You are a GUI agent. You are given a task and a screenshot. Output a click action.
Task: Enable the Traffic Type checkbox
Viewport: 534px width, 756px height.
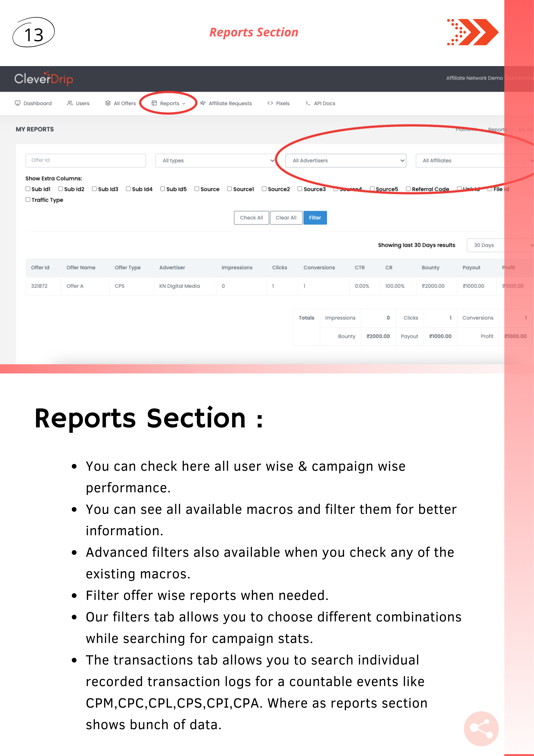click(28, 200)
